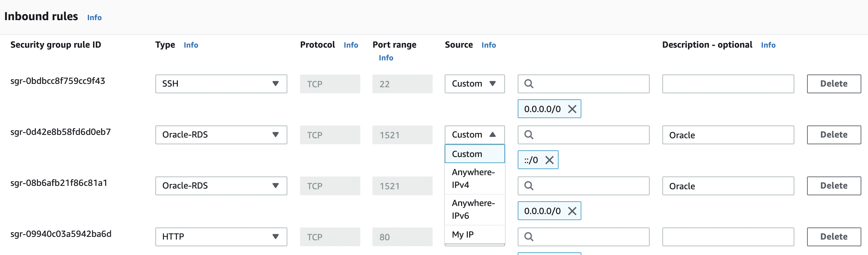
Task: Focus SSH rule source search field
Action: coord(583,84)
